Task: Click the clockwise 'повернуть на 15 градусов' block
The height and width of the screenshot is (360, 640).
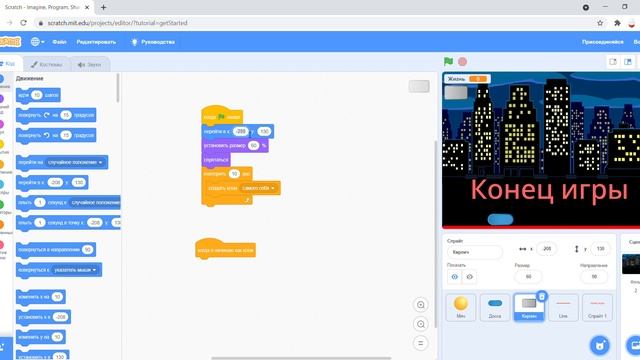Action: coord(56,115)
